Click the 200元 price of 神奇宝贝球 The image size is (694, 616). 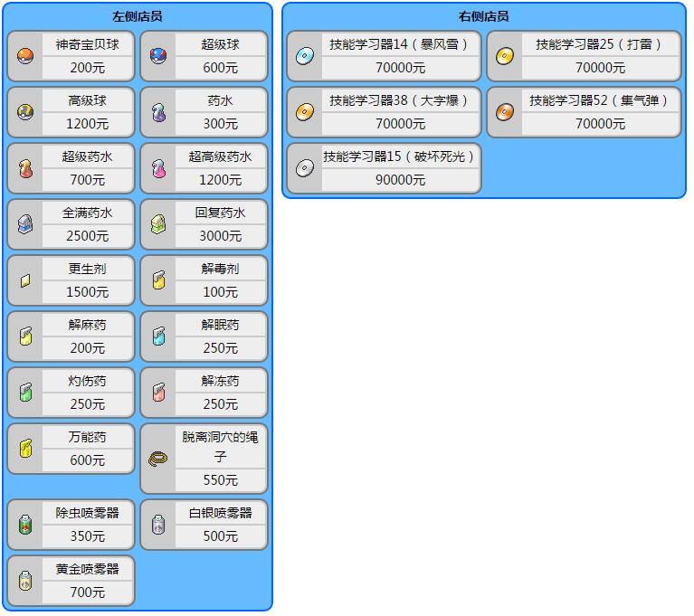88,67
